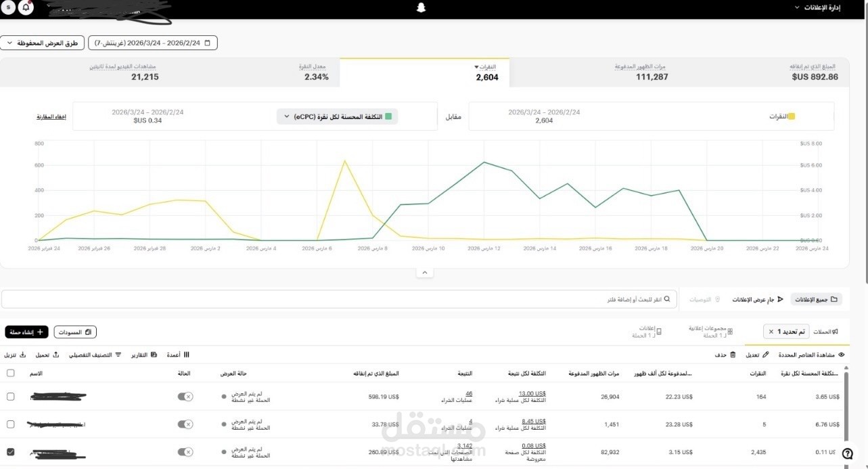The image size is (868, 469).
Task: Open the S profile avatar
Action: pyautogui.click(x=8, y=7)
